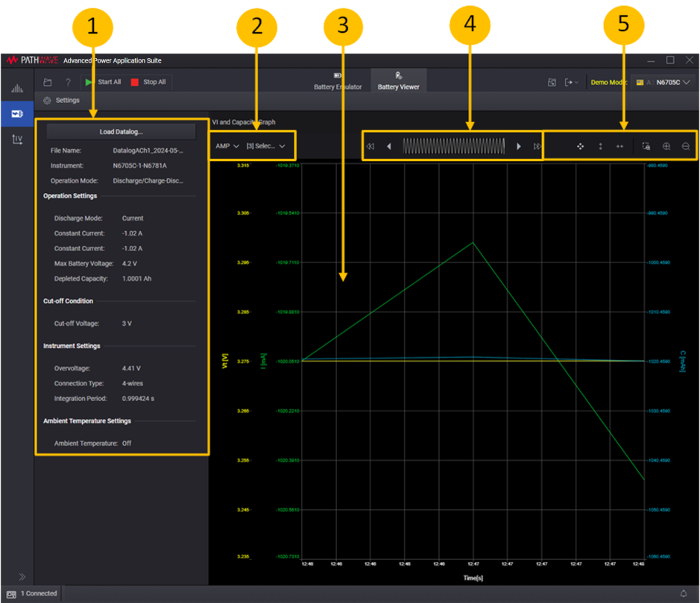Click the waveform overview navigation strip
Image resolution: width=700 pixels, height=603 pixels.
point(453,146)
